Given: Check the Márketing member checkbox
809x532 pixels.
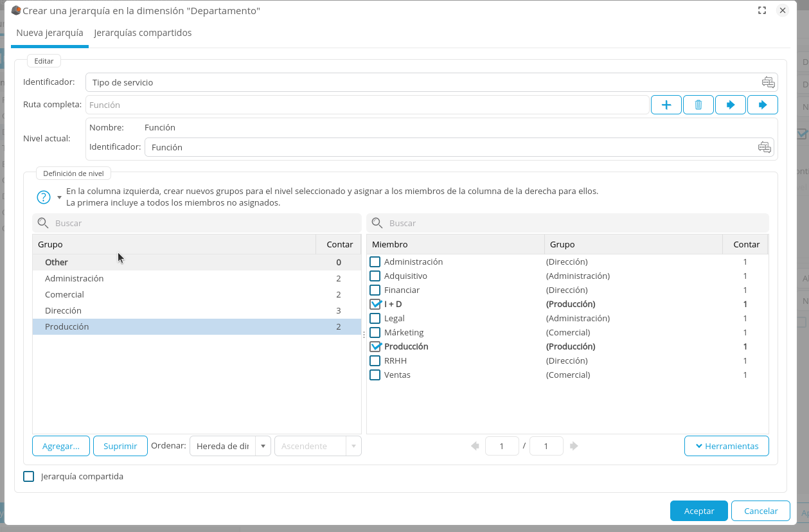Looking at the screenshot, I should [375, 333].
